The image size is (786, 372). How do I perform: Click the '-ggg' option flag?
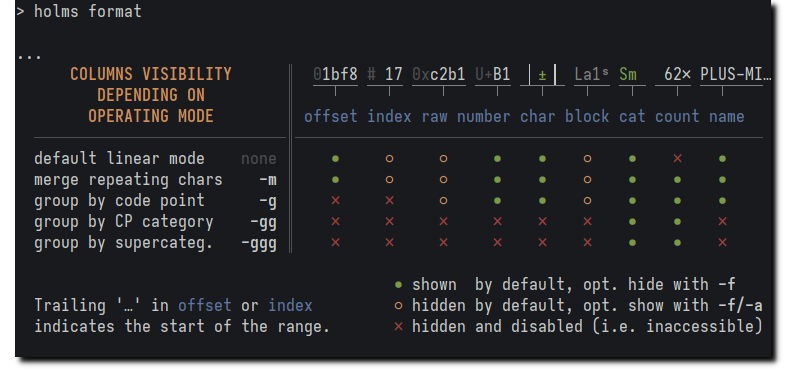pos(259,244)
